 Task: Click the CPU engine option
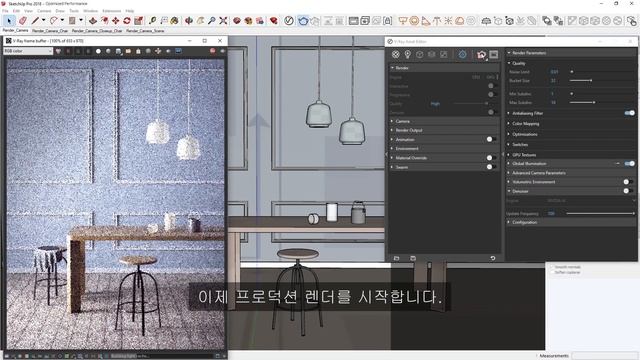tap(476, 77)
